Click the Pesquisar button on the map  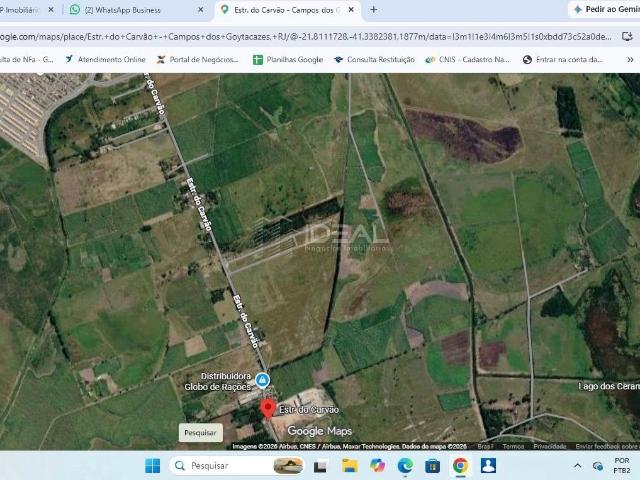click(200, 433)
